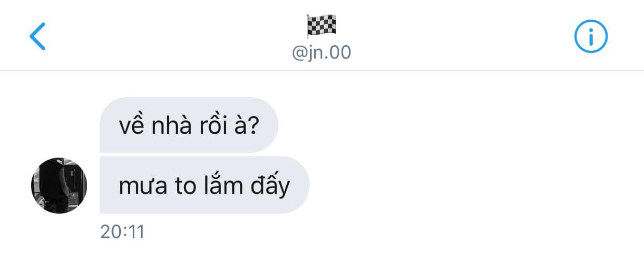This screenshot has width=644, height=266.
Task: Return to the messages list via chevron
Action: (37, 36)
